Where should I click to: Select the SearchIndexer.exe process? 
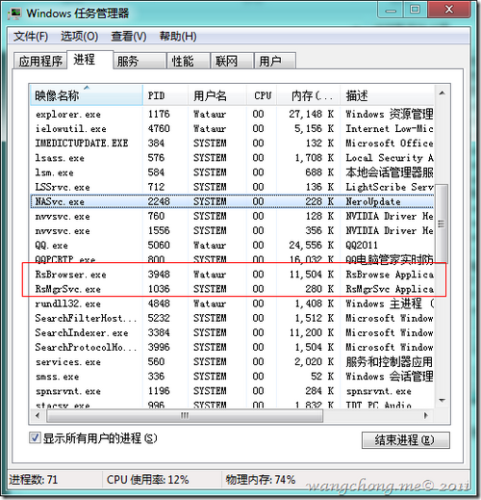click(232, 333)
